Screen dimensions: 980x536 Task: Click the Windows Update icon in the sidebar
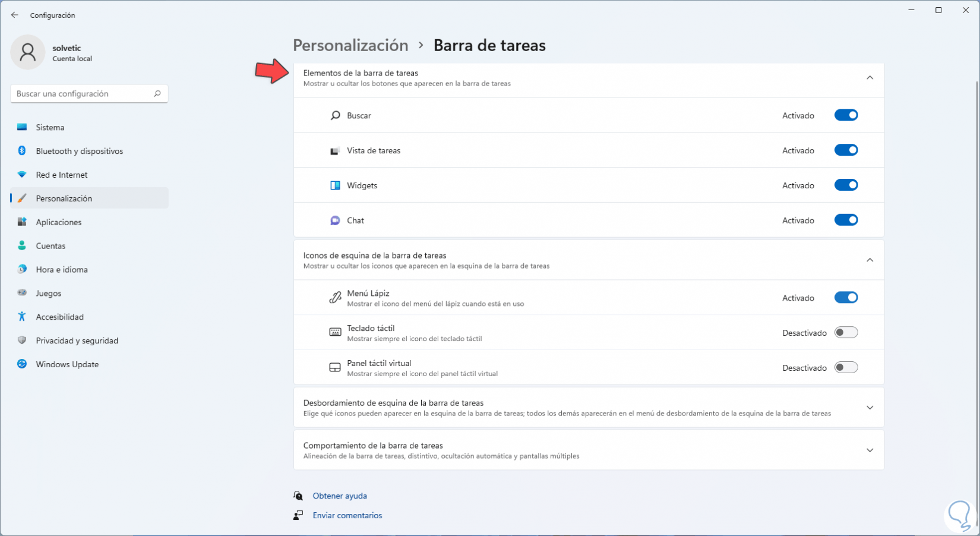22,364
